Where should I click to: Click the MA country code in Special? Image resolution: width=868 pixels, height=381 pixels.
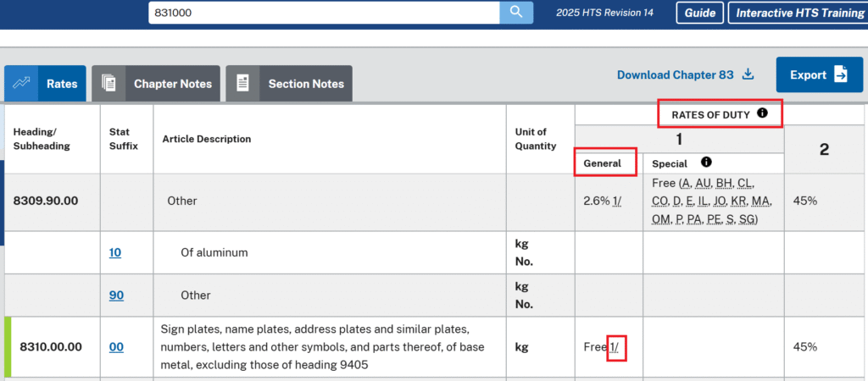[762, 202]
